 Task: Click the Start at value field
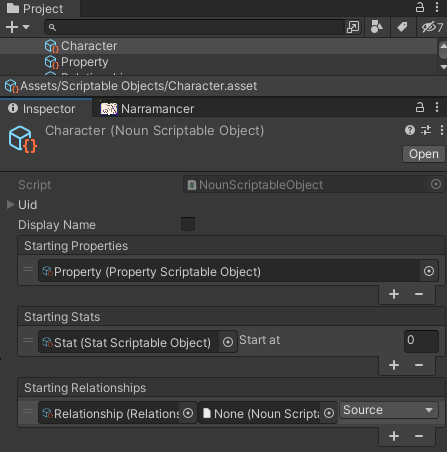pos(421,341)
